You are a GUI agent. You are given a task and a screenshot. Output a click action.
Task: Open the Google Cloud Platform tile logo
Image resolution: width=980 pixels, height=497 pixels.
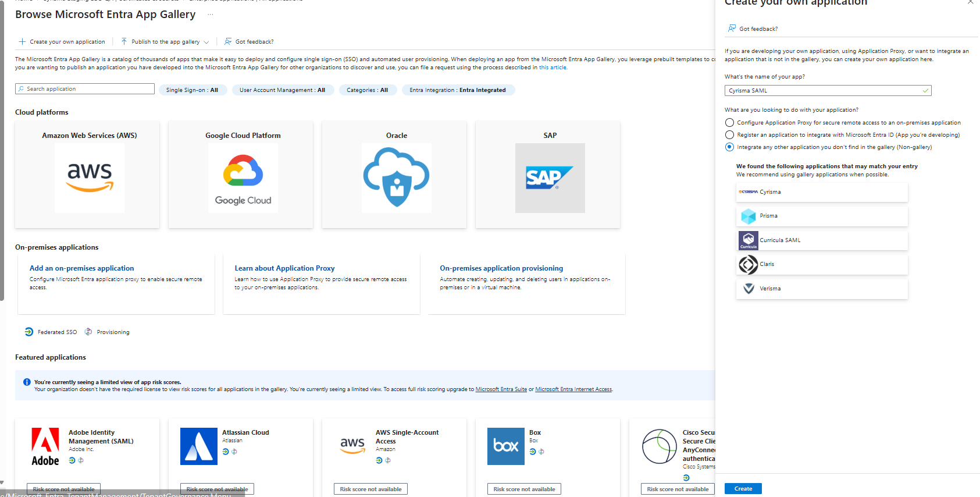click(243, 177)
